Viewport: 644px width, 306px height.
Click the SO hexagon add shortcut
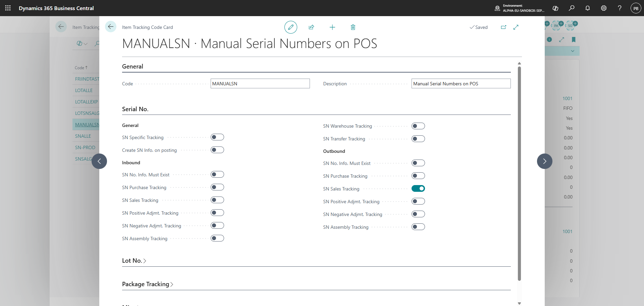[572, 25]
